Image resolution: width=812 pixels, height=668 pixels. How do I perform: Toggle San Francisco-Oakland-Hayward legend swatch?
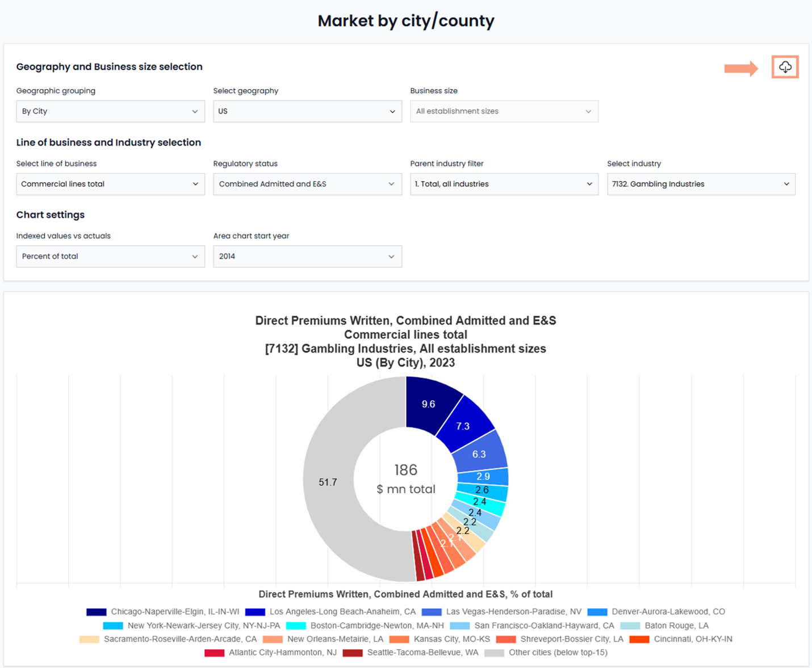click(x=460, y=625)
